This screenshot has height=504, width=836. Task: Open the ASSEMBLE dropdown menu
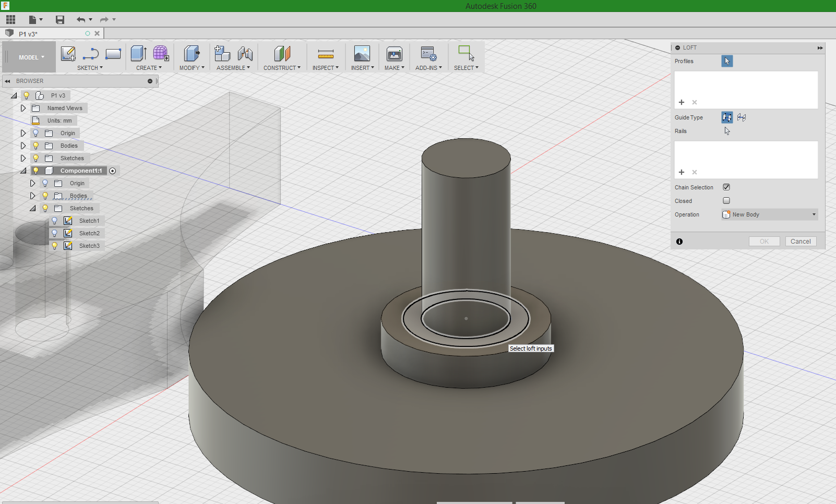pyautogui.click(x=233, y=68)
